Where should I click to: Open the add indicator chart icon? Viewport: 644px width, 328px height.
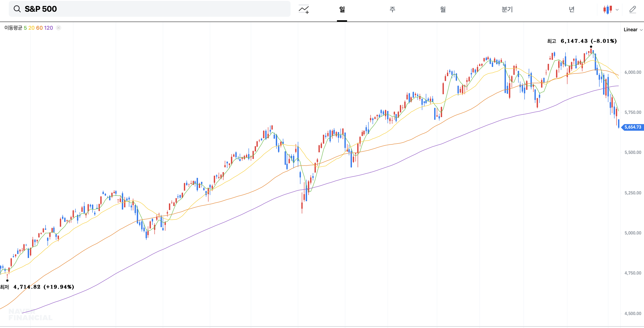point(304,9)
